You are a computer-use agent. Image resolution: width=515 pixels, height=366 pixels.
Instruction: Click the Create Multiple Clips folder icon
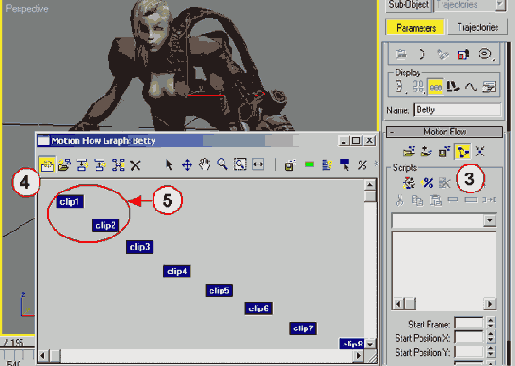(x=64, y=165)
